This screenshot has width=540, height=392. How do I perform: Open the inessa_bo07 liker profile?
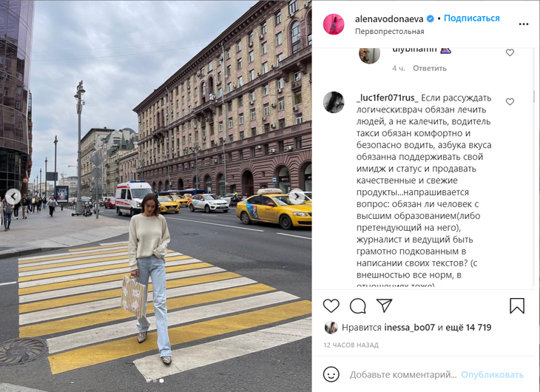pyautogui.click(x=410, y=327)
